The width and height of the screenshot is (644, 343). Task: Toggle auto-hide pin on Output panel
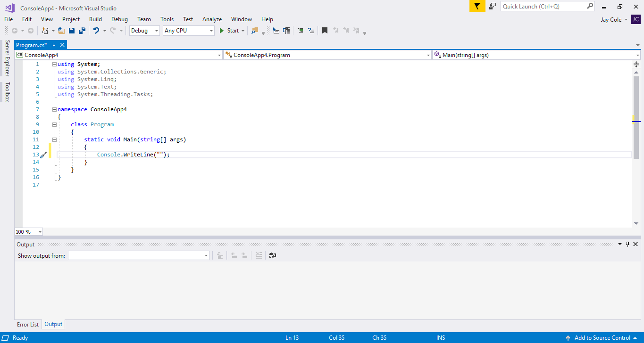[627, 244]
